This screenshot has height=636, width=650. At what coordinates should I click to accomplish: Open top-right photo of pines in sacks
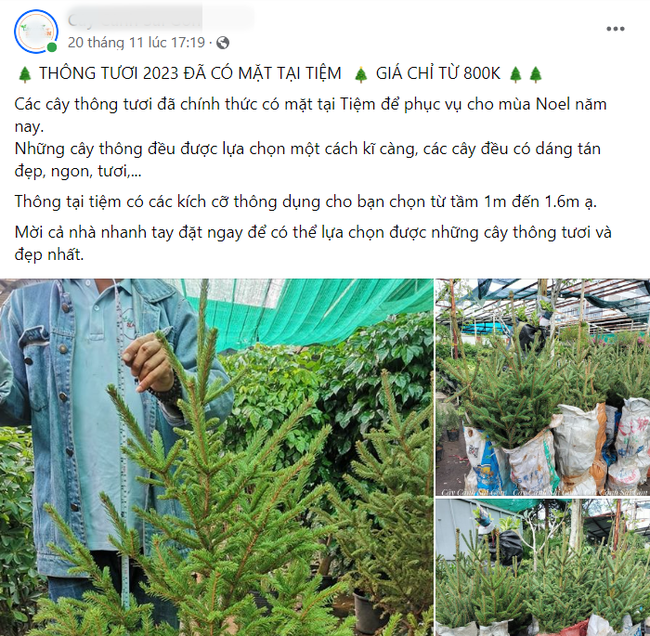click(x=543, y=387)
